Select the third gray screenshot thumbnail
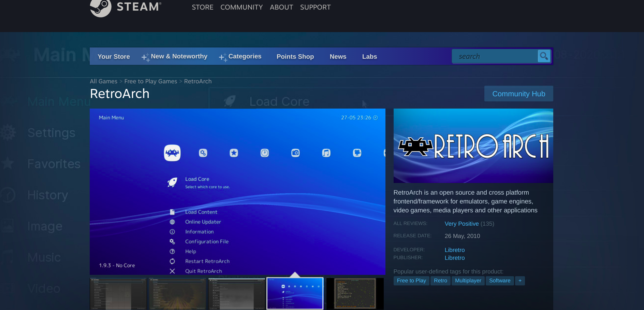The height and width of the screenshot is (310, 644). [x=237, y=294]
